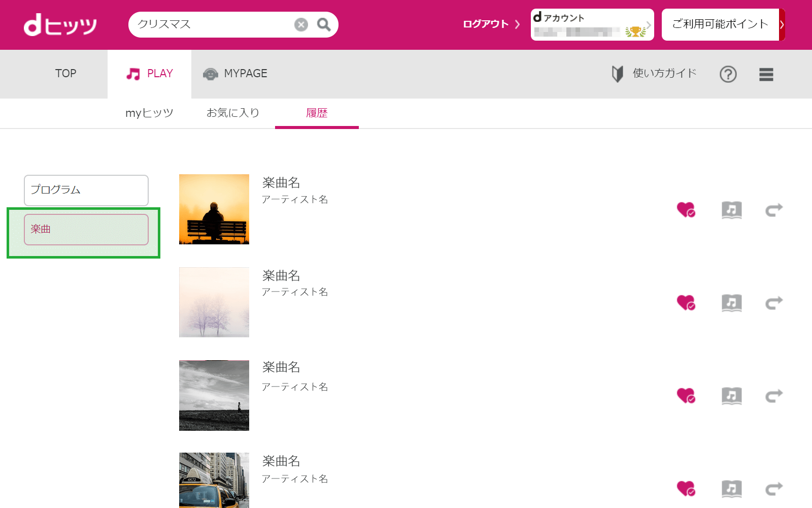Toggle favorite heart on the first song
The width and height of the screenshot is (812, 508).
[686, 209]
